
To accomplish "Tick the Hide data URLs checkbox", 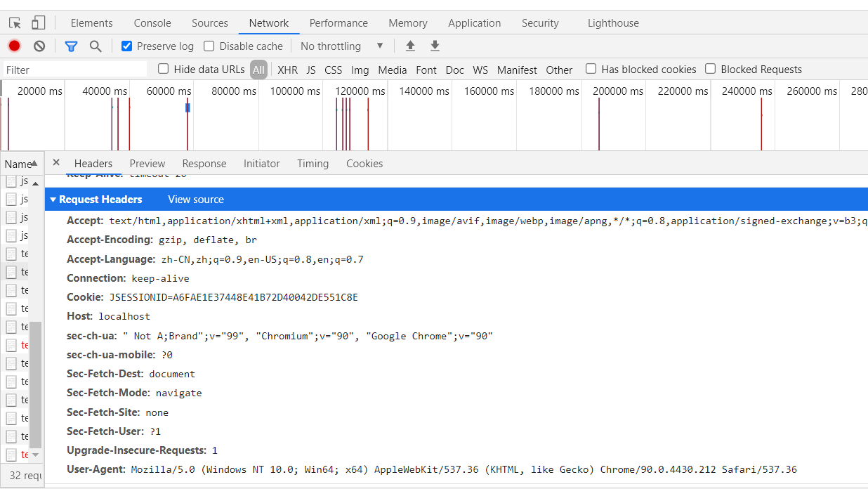I will point(163,69).
